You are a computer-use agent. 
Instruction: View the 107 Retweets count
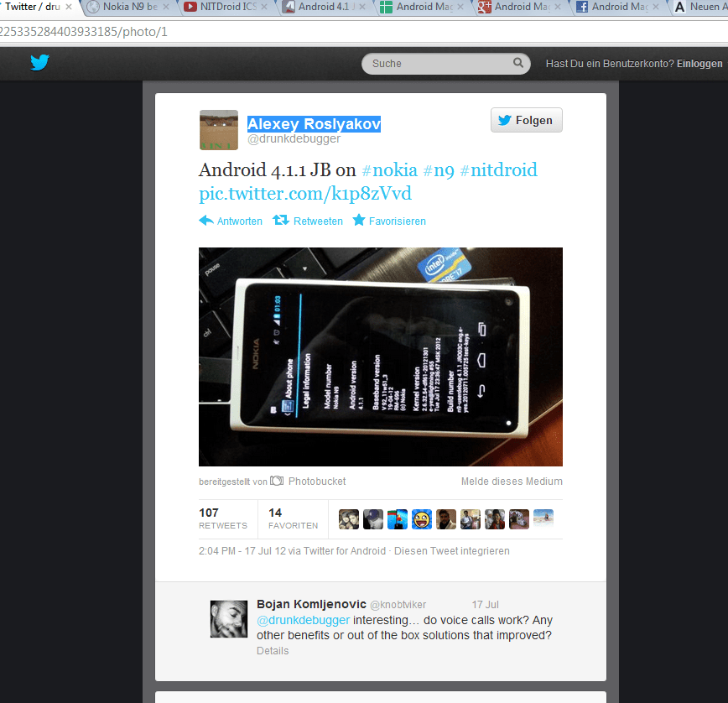coord(223,518)
